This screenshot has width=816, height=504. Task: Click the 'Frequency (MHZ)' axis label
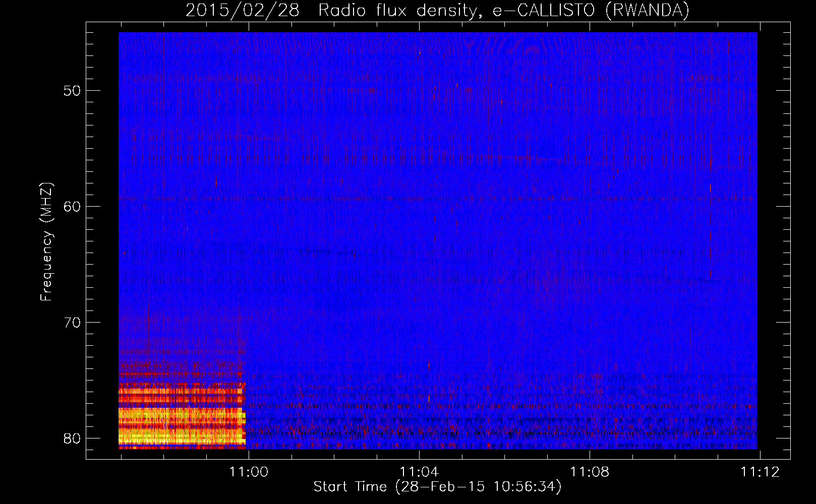coord(46,242)
